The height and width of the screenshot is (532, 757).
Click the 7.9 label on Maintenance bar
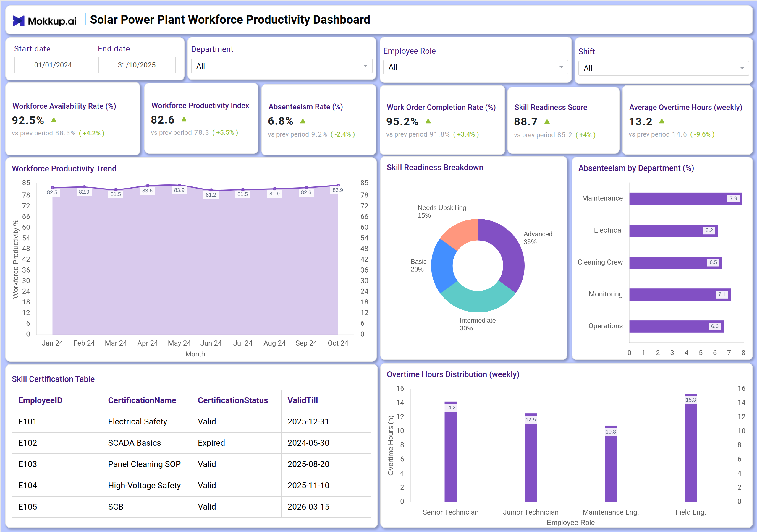(733, 198)
